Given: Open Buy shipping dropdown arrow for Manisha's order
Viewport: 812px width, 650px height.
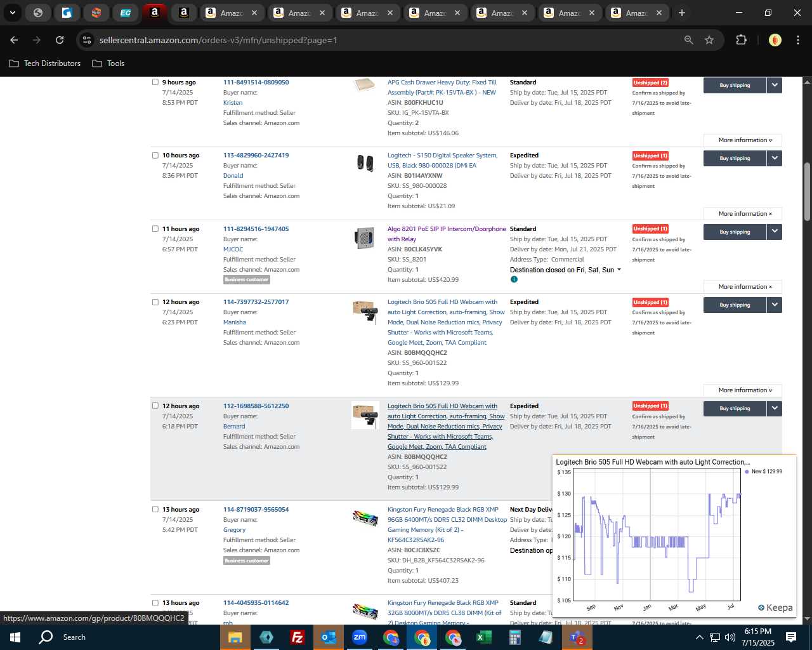Looking at the screenshot, I should coord(775,305).
